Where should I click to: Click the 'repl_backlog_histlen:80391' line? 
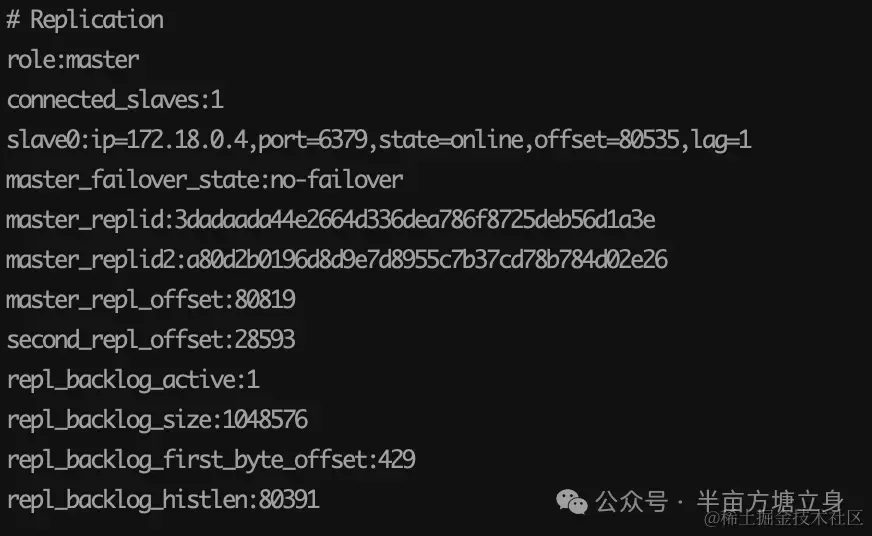pos(163,500)
